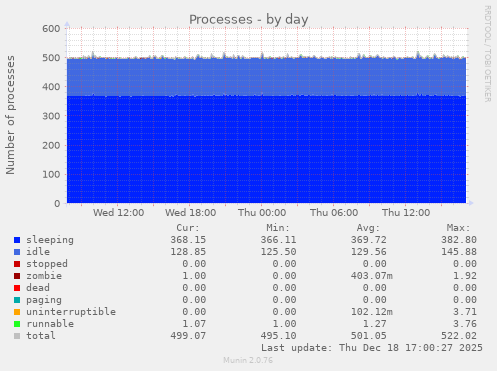Click runnable current value 1.07
Image resolution: width=497 pixels, height=371 pixels.
[x=194, y=324]
